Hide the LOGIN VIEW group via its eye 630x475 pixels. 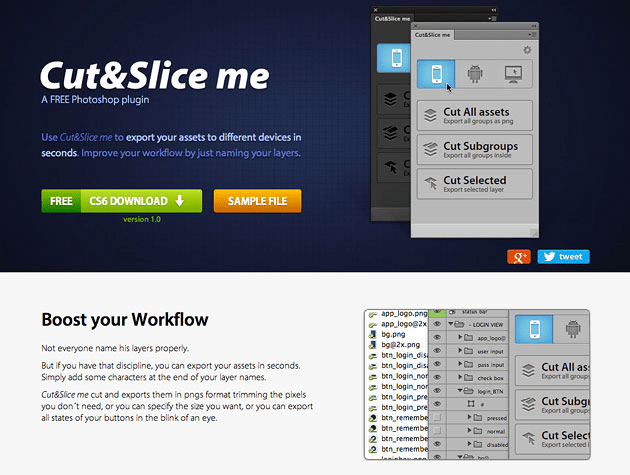(x=437, y=324)
